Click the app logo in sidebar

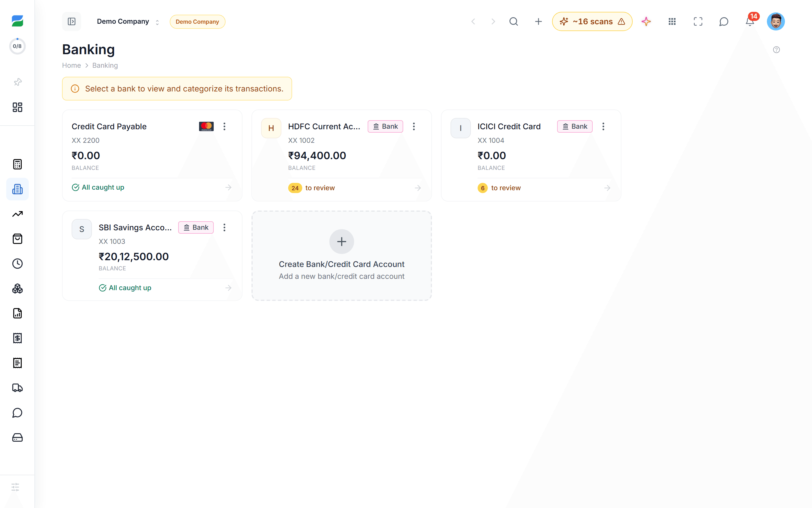pos(17,21)
